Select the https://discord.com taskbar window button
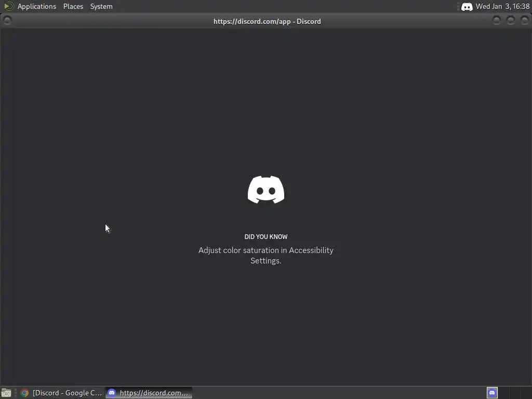The image size is (532, 399). [149, 393]
